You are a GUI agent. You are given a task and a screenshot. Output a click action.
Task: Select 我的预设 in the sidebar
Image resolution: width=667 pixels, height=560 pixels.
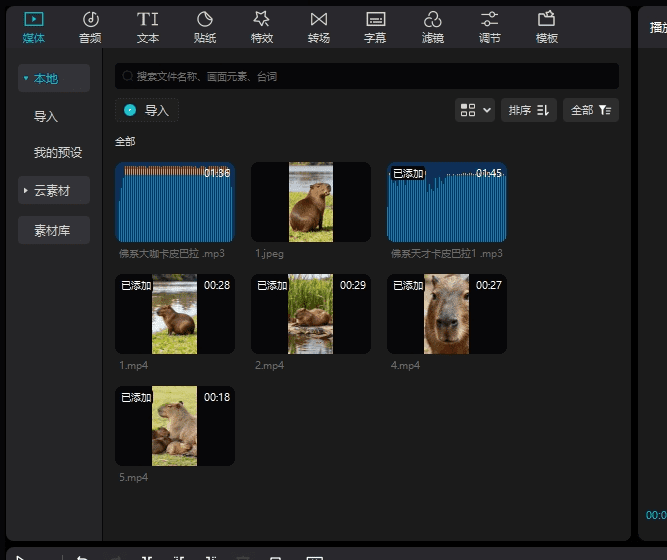pos(58,153)
